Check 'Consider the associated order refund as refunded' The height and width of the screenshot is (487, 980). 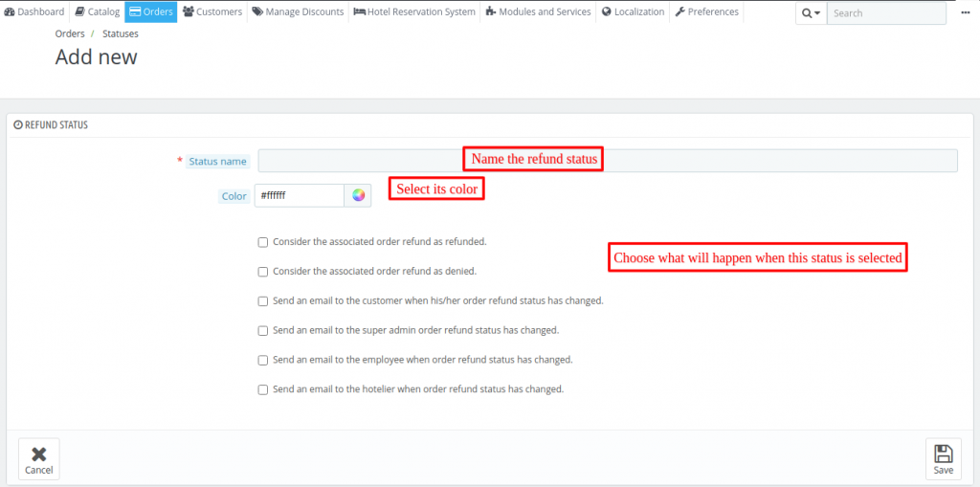263,242
